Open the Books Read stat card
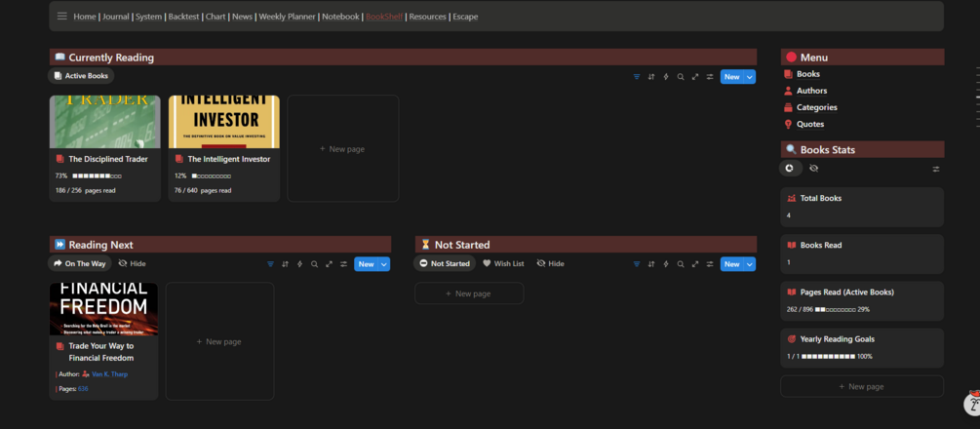The image size is (980, 429). (862, 253)
